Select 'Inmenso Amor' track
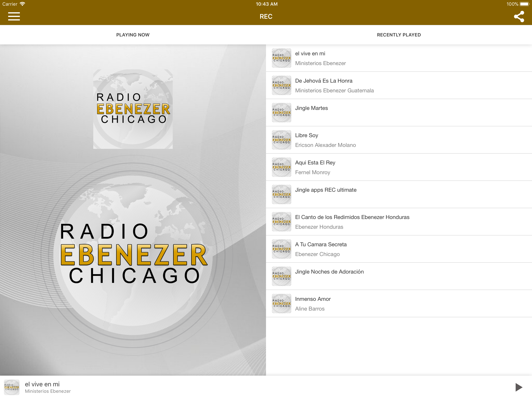The height and width of the screenshot is (399, 532). point(399,304)
